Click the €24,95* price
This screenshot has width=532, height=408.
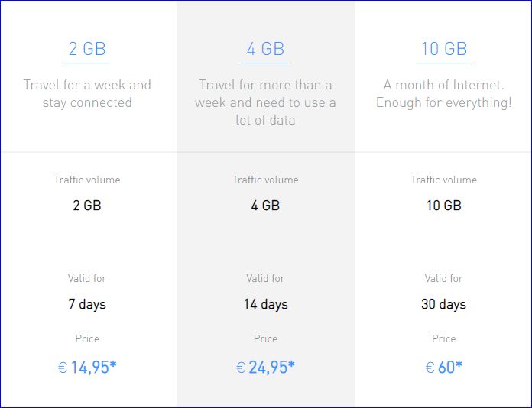(265, 368)
